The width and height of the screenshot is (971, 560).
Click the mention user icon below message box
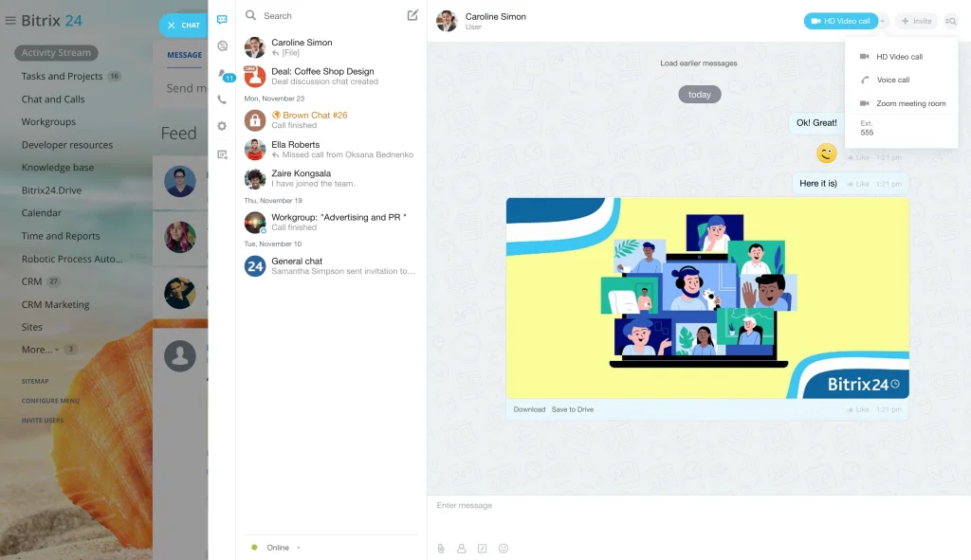(x=462, y=548)
